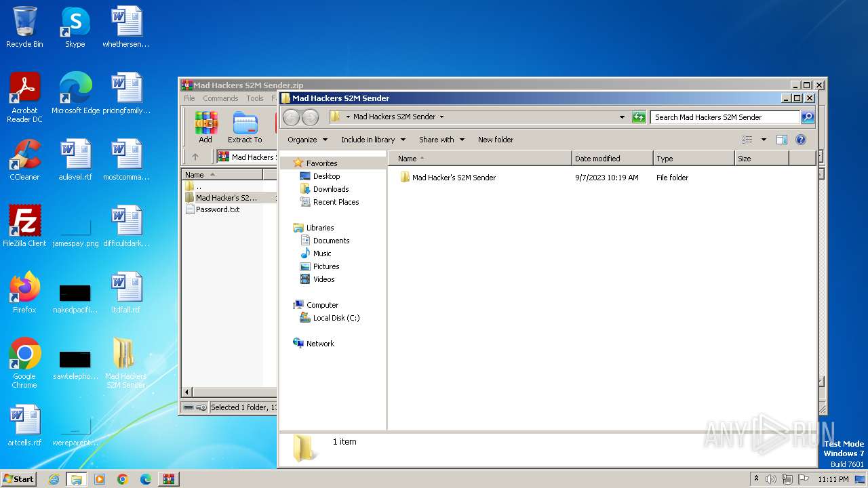Click the WinRAR Extract To icon
Viewport: 868px width, 488px height.
(x=245, y=127)
